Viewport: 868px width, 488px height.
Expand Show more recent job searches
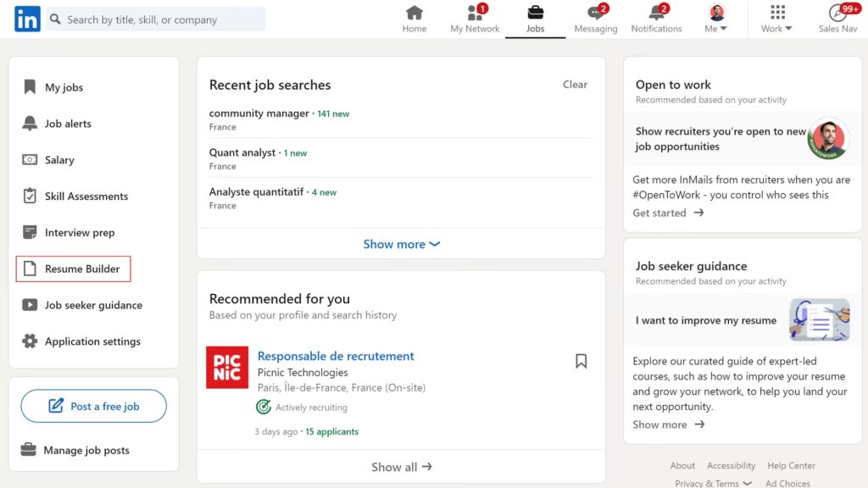tap(401, 244)
